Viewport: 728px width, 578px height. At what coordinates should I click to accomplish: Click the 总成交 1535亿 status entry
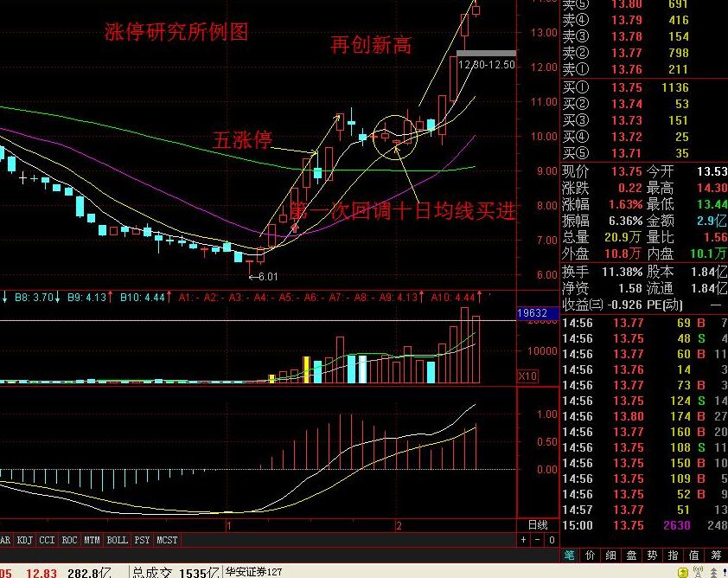(176, 573)
